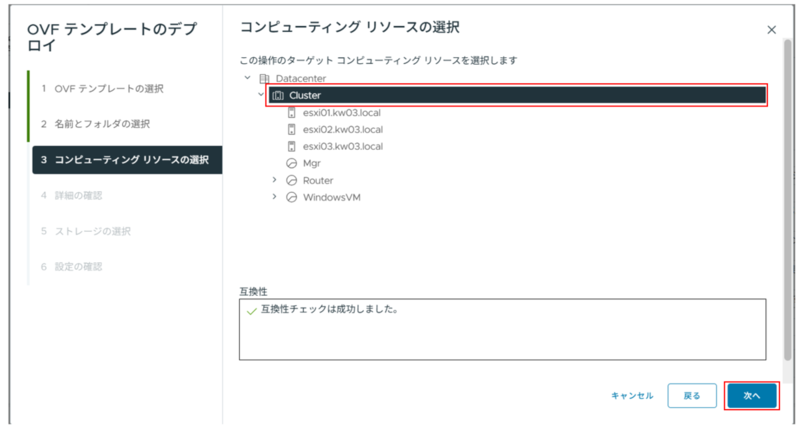Go to step 1 OVF テンプレートの選択

(x=102, y=89)
